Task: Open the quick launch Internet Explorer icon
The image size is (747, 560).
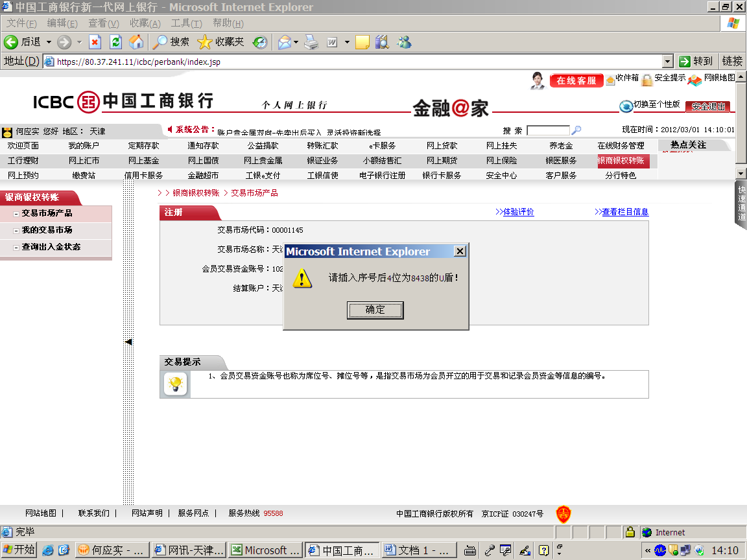Action: [47, 550]
